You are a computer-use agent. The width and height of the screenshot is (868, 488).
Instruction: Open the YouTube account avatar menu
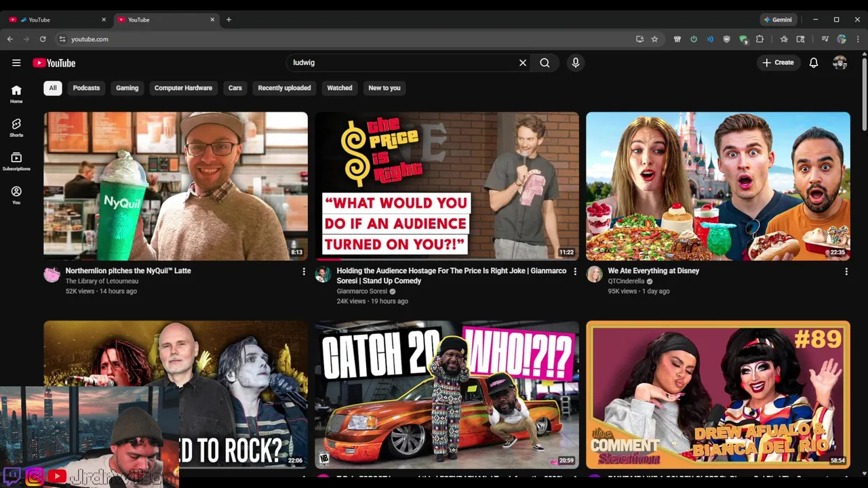840,63
